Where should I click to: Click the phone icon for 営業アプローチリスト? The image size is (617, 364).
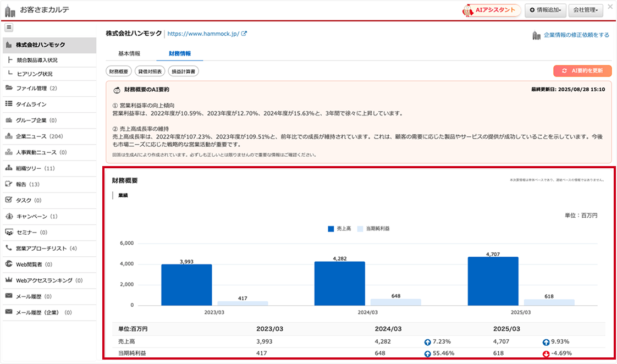(x=9, y=248)
